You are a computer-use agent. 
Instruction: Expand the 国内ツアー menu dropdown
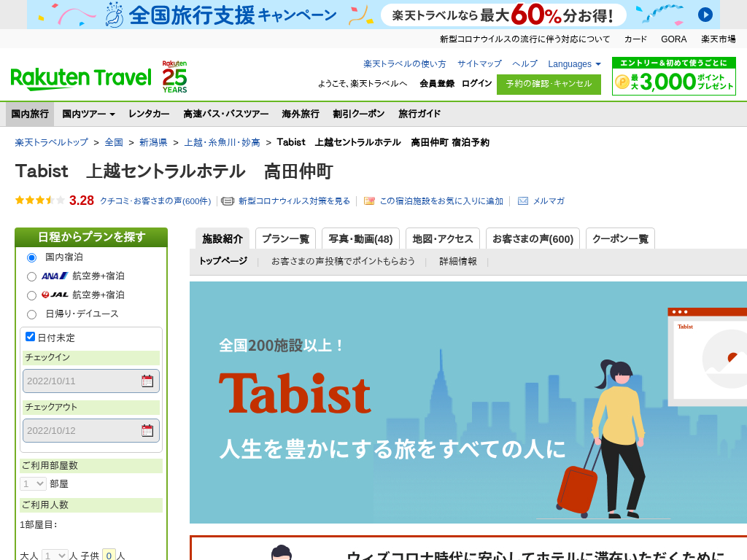88,114
